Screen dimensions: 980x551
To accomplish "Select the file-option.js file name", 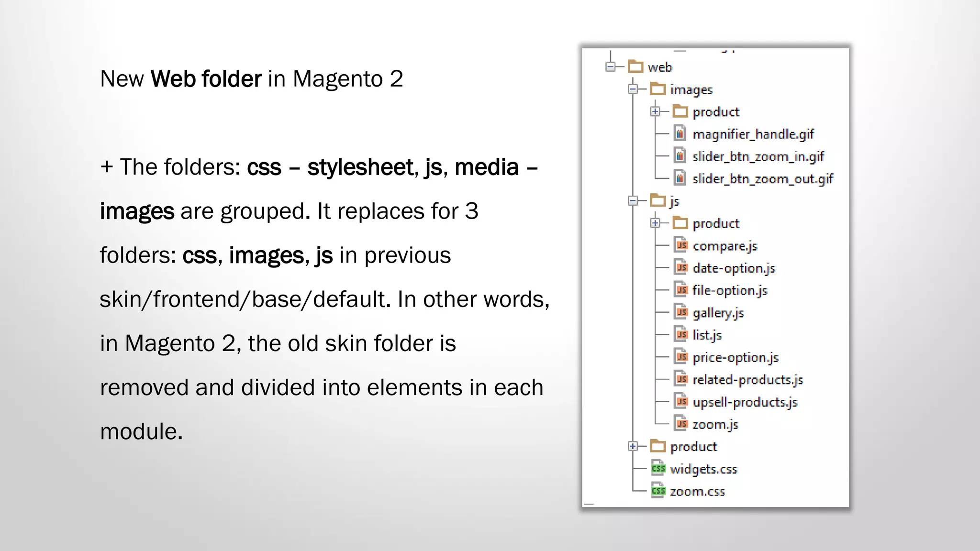I will 730,291.
